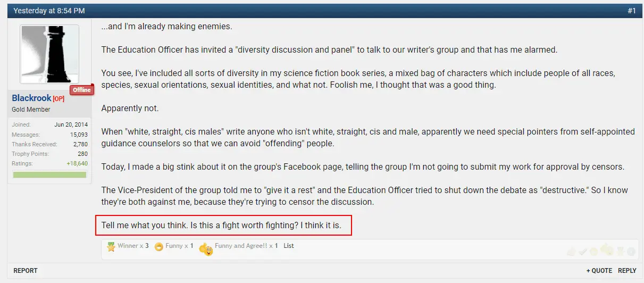Open the 15,093 messages count link
Image resolution: width=644 pixels, height=283 pixels.
point(79,135)
